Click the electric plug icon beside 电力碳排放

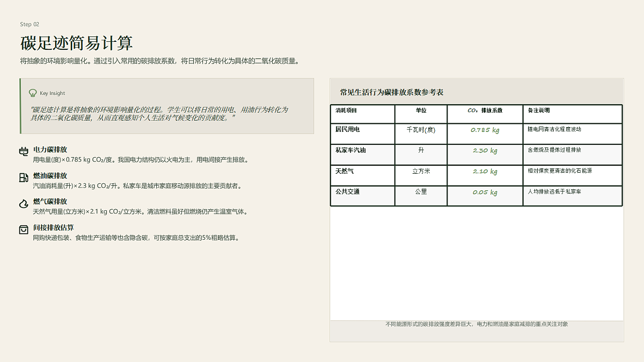tap(24, 152)
